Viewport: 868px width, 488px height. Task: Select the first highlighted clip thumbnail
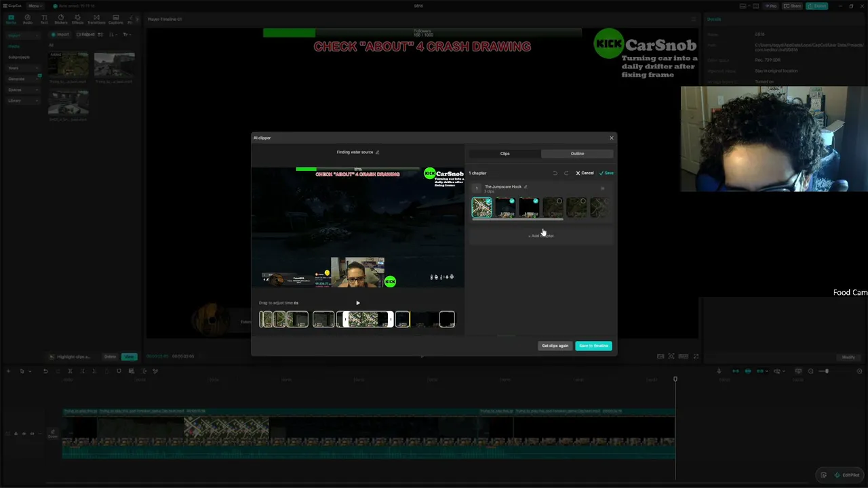click(x=482, y=207)
